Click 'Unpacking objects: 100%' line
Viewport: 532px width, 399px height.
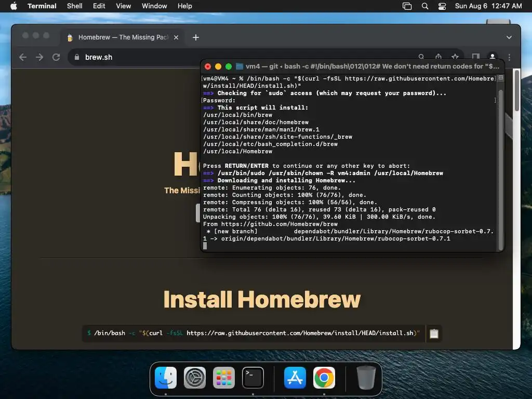319,217
